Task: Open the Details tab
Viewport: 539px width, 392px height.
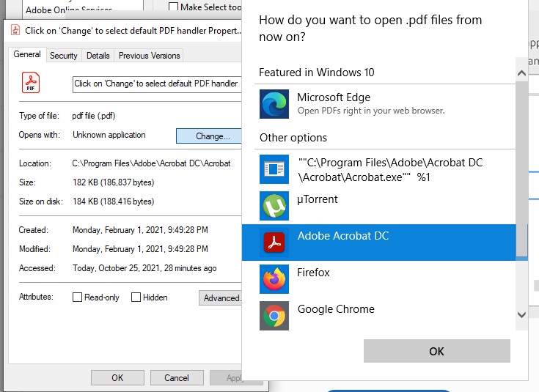Action: 98,56
